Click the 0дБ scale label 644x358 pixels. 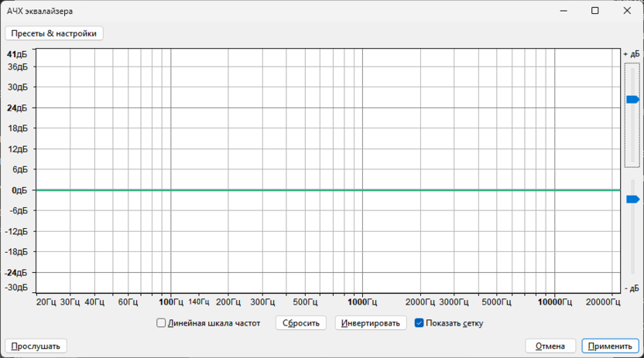(19, 190)
